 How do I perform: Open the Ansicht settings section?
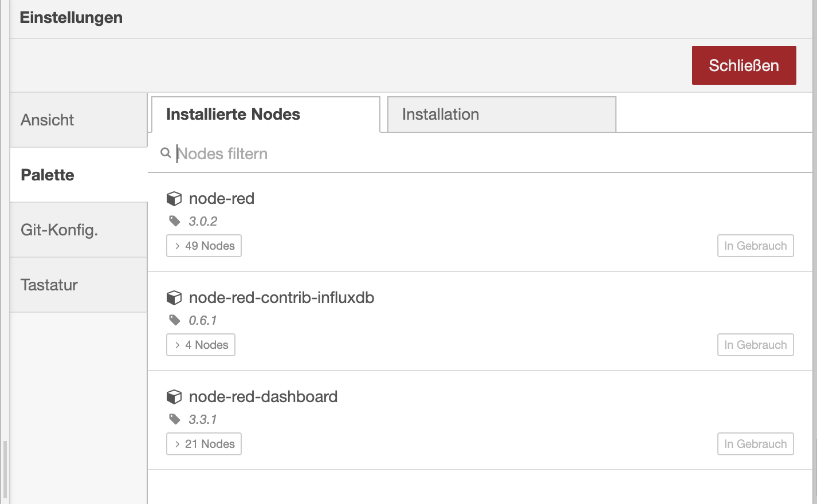(78, 120)
